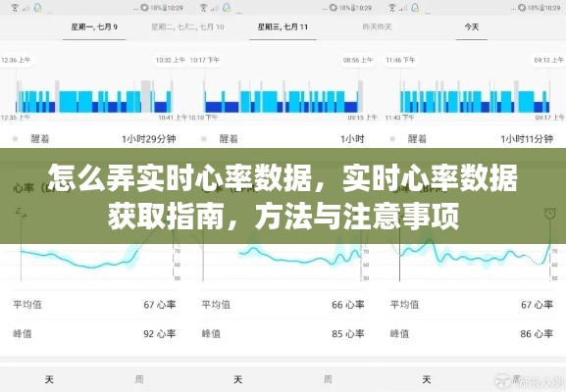Click the Zz sleep icon on the heart-rate chart
The image size is (566, 392).
click(21, 213)
